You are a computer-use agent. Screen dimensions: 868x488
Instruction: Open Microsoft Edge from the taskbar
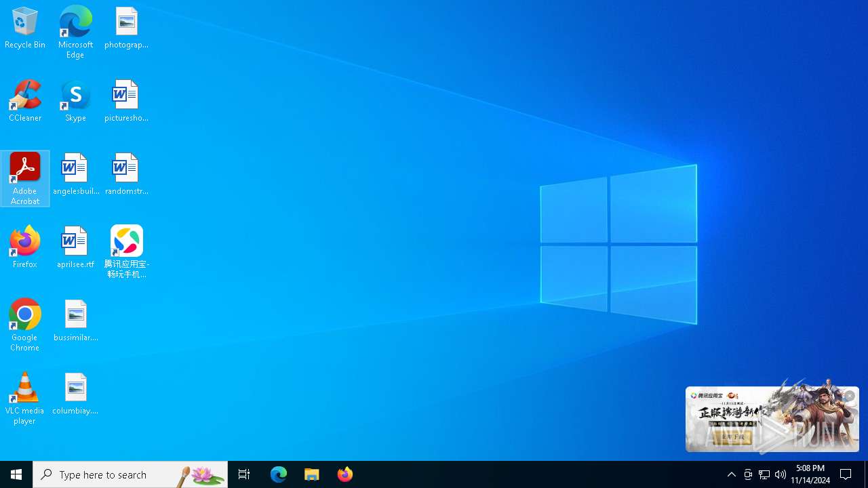[279, 474]
